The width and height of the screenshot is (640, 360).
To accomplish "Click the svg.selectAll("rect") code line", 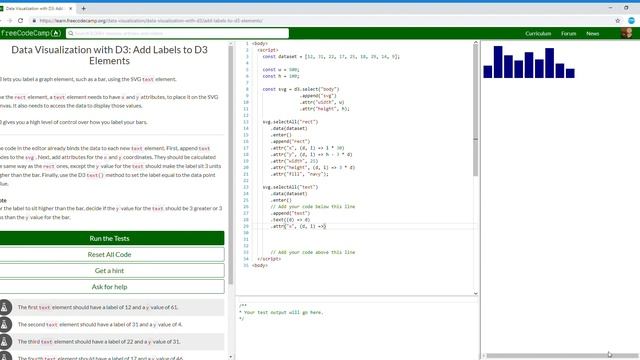I will [290, 122].
